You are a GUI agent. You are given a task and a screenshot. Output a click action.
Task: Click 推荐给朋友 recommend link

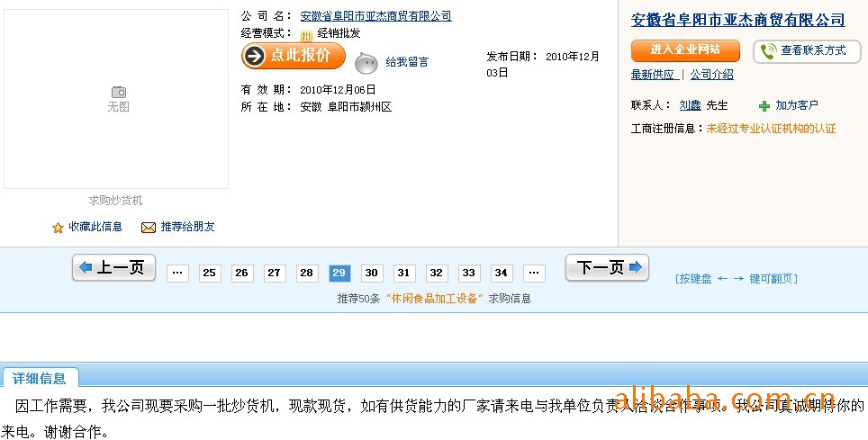point(187,227)
